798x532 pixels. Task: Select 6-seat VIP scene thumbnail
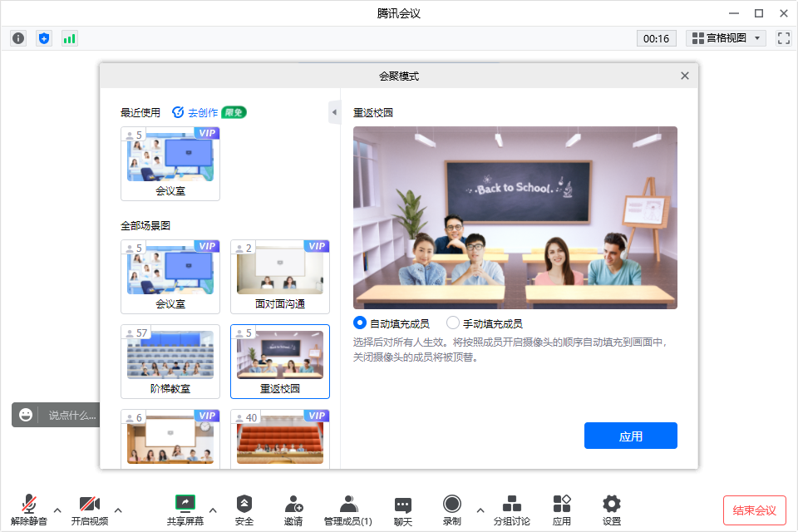[x=170, y=438]
